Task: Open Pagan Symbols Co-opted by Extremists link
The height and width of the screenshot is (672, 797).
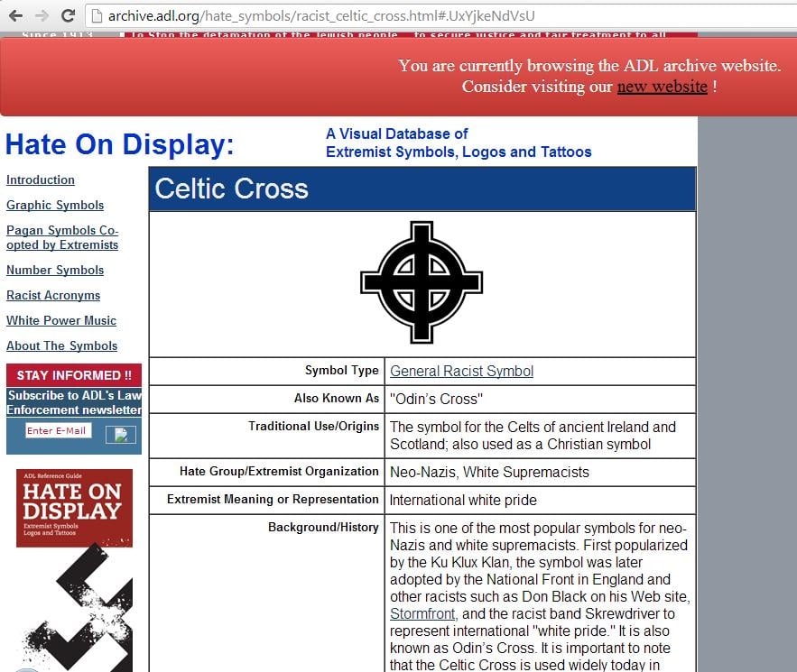Action: [x=62, y=237]
